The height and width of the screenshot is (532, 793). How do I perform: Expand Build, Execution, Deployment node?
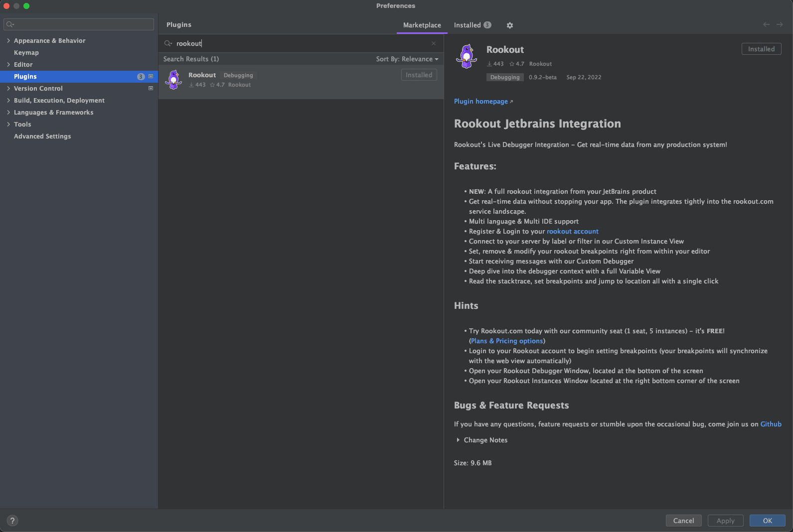(8, 100)
